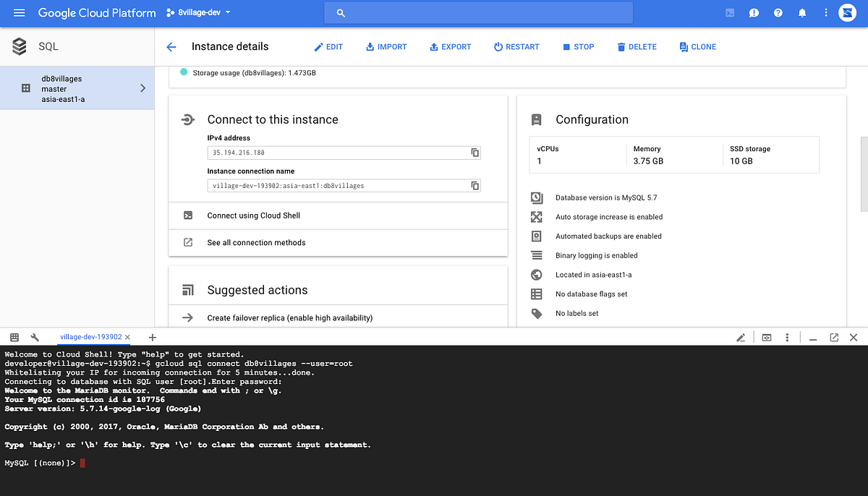The image size is (868, 496).
Task: Copy the instance connection name
Action: pyautogui.click(x=475, y=185)
